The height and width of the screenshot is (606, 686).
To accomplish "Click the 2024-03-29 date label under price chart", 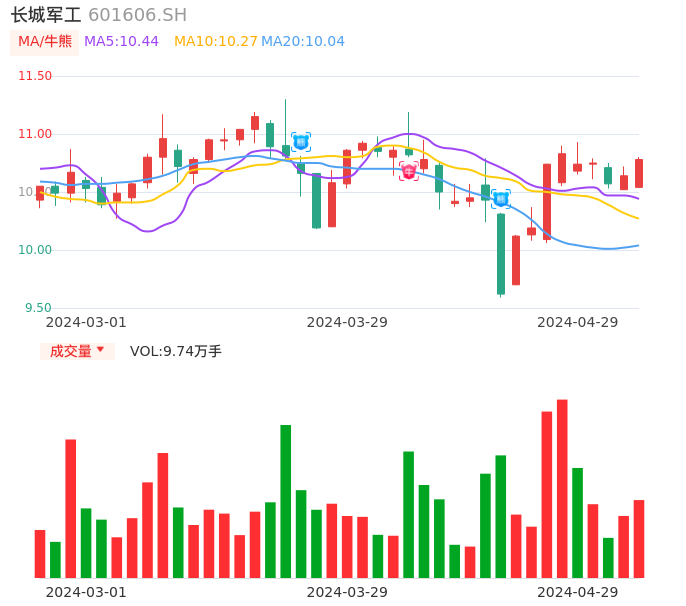I will click(x=347, y=322).
